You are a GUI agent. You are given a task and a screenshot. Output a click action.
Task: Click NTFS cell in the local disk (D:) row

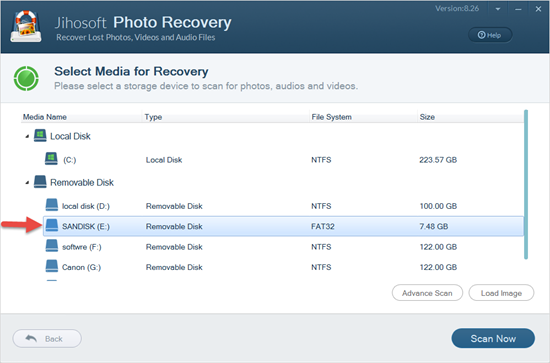[x=321, y=206]
